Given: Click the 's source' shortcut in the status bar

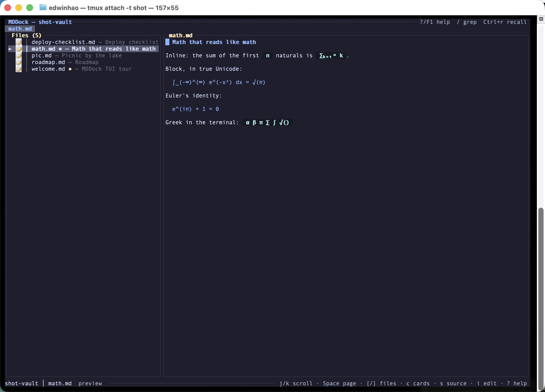Looking at the screenshot, I should click(x=453, y=383).
